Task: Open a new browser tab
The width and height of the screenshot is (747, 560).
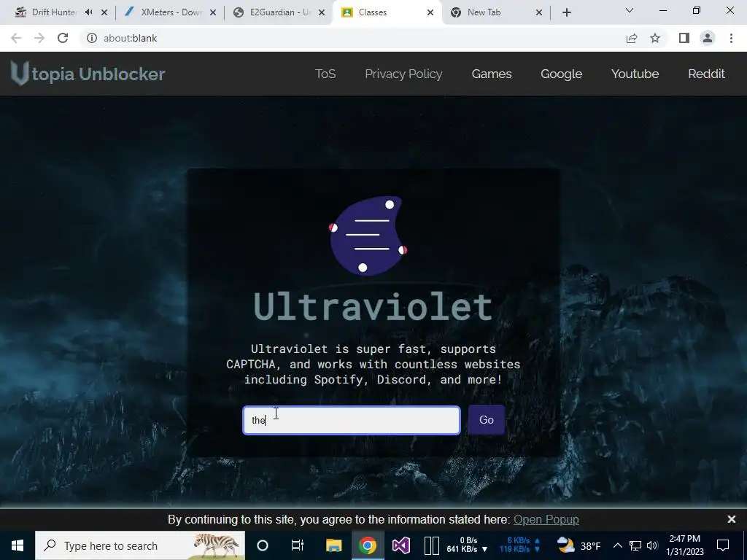Action: (x=566, y=12)
